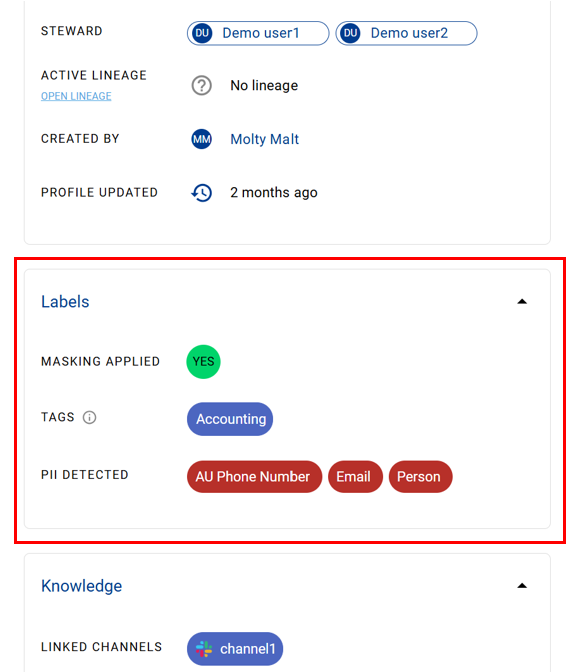Click the No lineage question mark icon
This screenshot has width=572, height=672.
coord(201,85)
